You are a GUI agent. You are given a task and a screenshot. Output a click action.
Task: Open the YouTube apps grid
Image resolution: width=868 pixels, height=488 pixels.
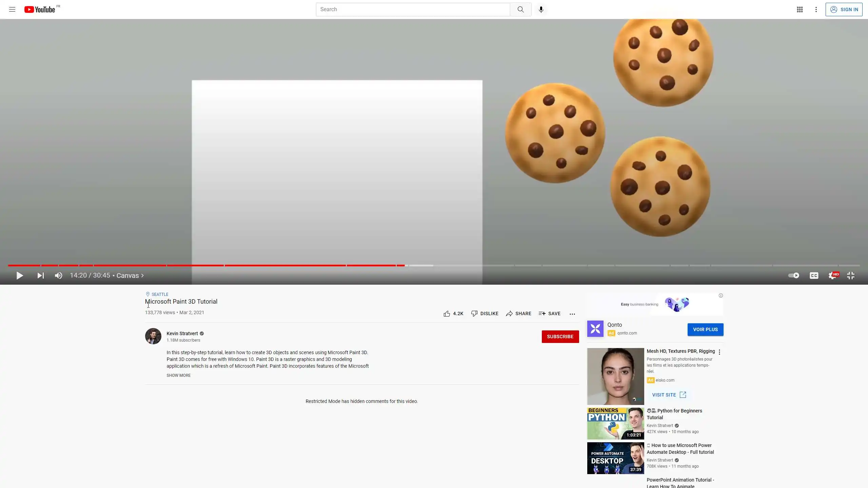coord(800,9)
